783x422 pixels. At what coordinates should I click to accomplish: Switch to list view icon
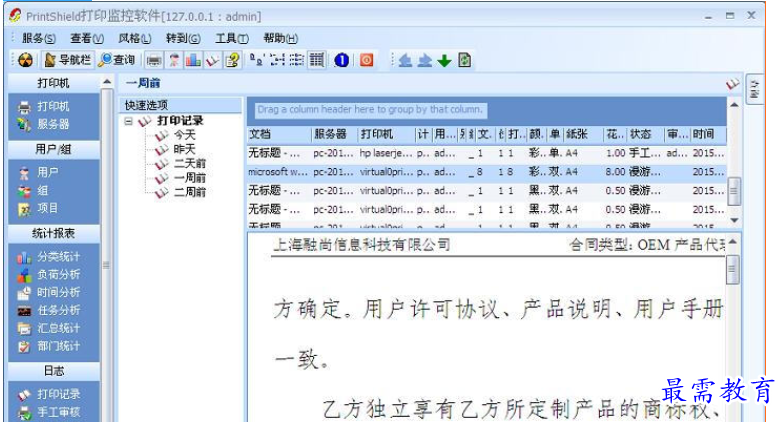297,60
